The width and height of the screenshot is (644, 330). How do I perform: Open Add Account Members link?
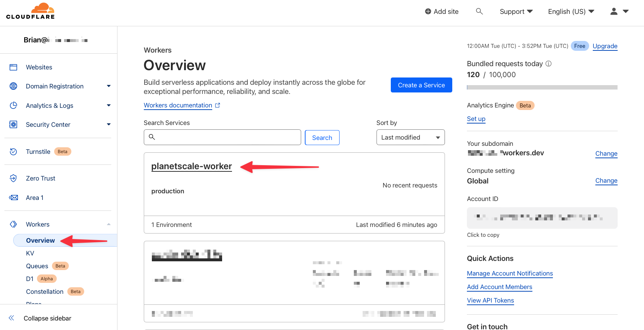(x=499, y=287)
